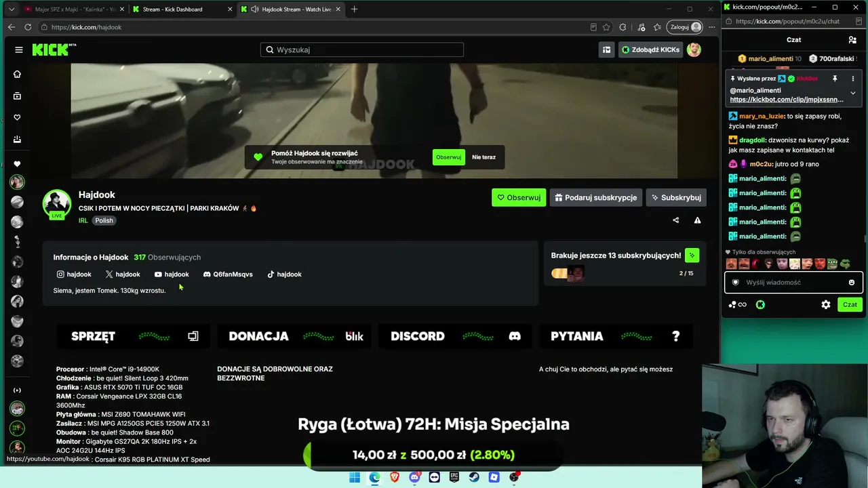868x488 pixels.
Task: Expand the pinned message chevron in chat
Action: tap(853, 93)
